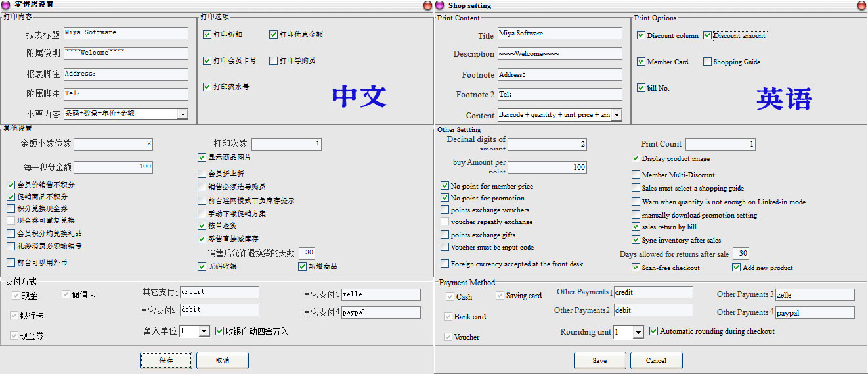
Task: Click the Footnote 2 field containing Tel:
Action: 559,95
